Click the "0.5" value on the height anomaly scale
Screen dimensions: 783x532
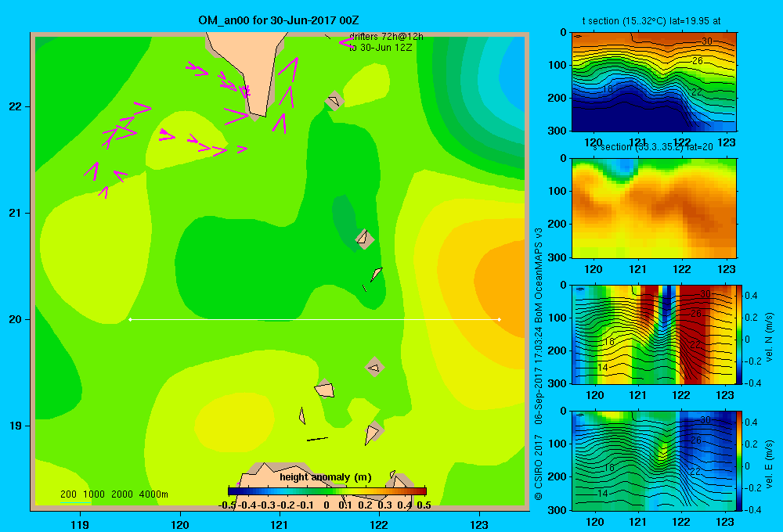pos(424,505)
